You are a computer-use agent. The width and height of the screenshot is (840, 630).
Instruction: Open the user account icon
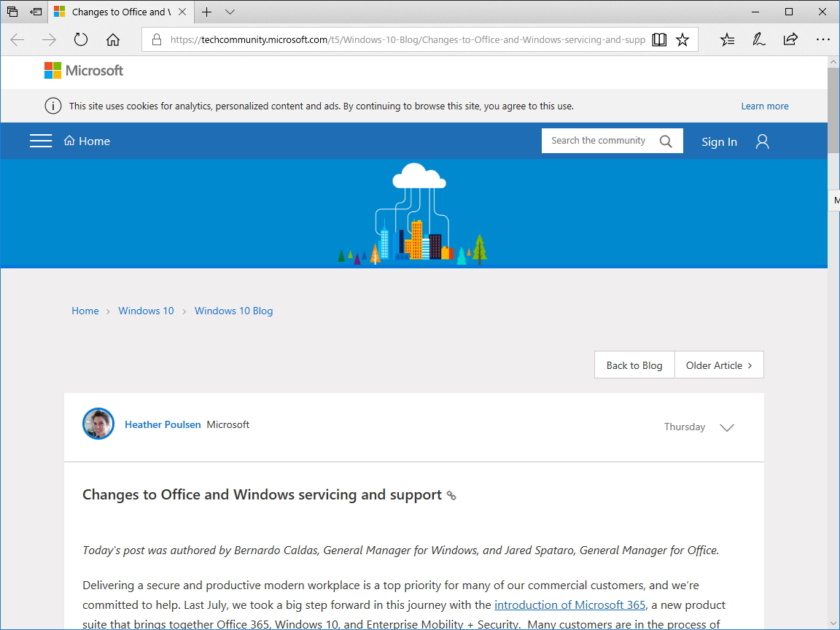point(762,141)
